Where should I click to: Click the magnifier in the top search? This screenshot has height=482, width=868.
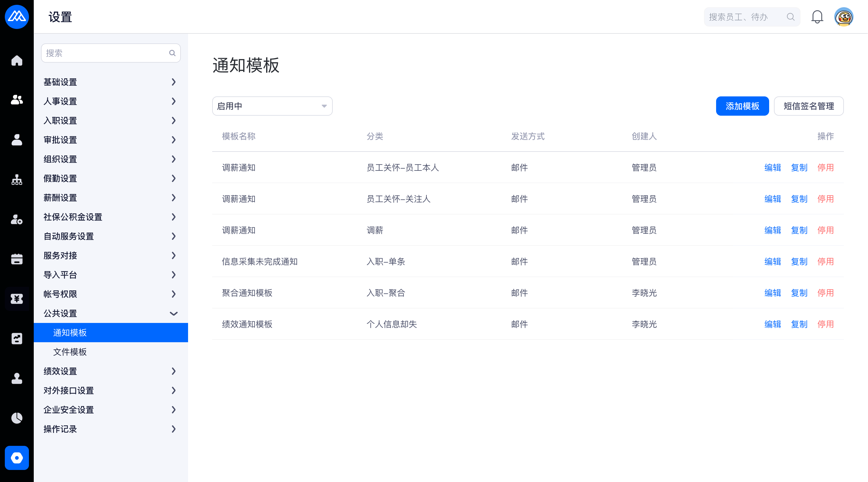tap(791, 17)
